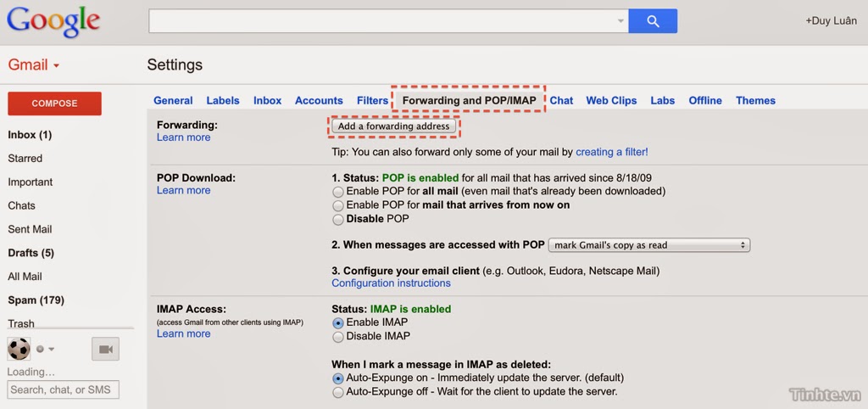Open the Trash folder
The width and height of the screenshot is (868, 409).
21,323
